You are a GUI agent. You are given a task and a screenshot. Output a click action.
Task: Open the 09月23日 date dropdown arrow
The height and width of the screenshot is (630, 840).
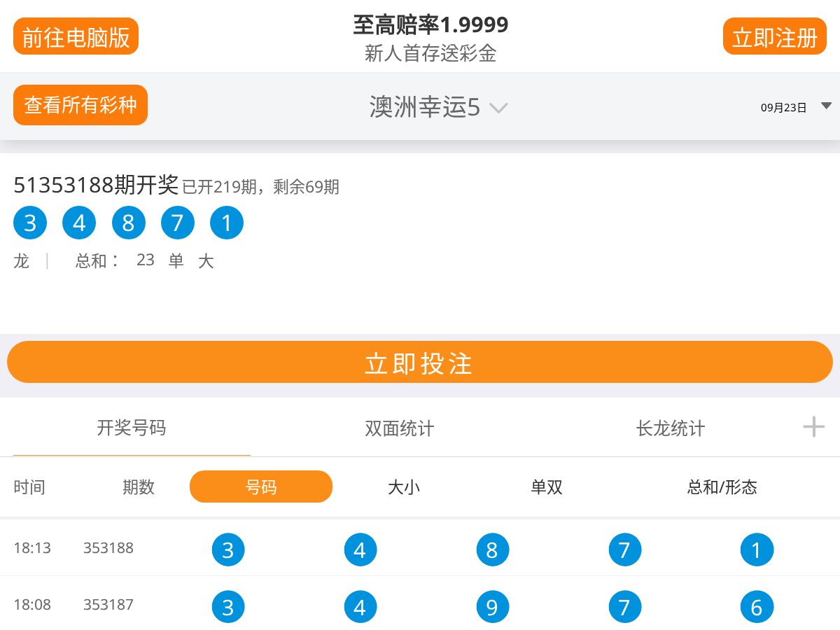826,106
